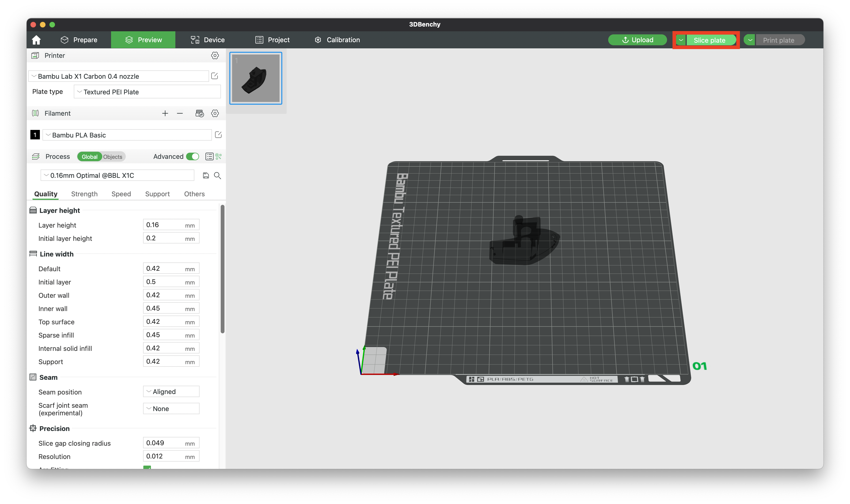
Task: Save the current process preset
Action: (x=206, y=175)
